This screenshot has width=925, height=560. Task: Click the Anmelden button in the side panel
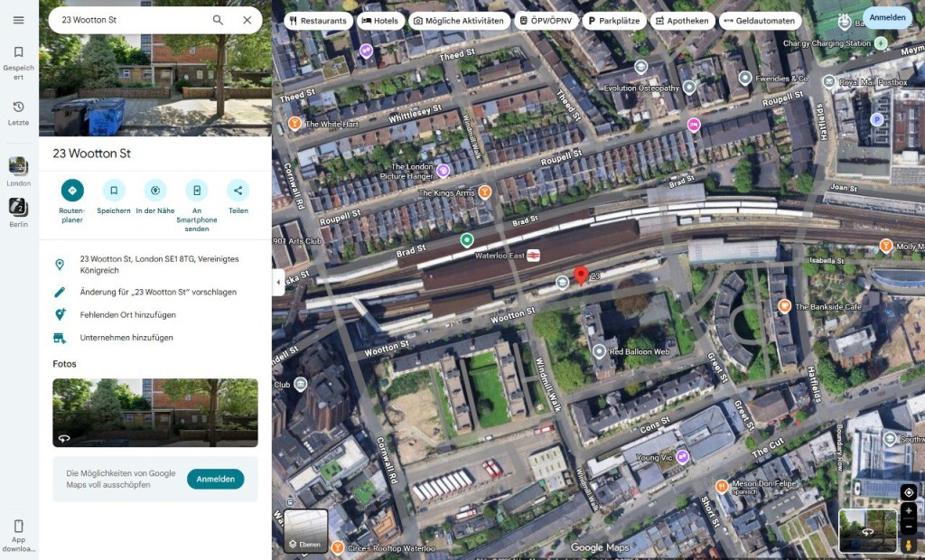tap(215, 479)
